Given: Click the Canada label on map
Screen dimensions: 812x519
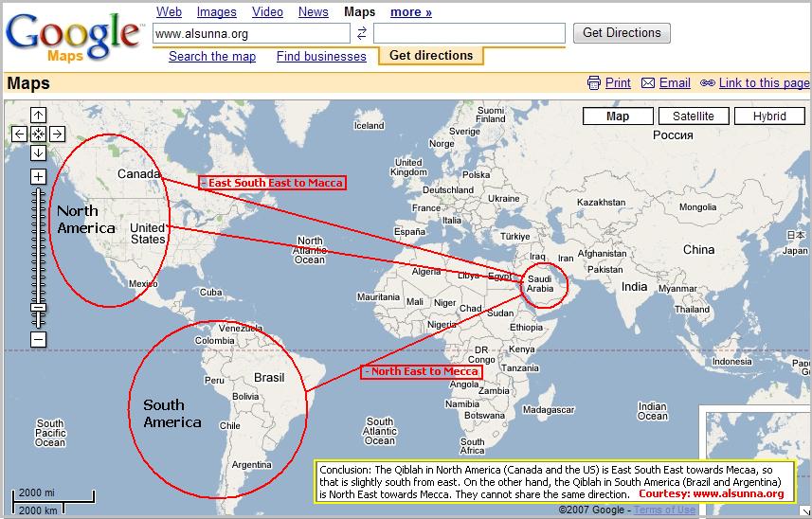Looking at the screenshot, I should point(138,174).
